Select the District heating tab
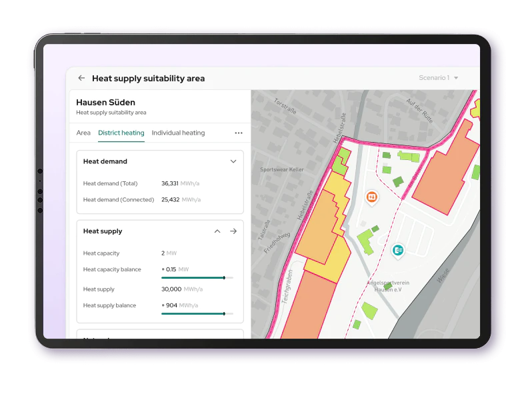 coord(121,133)
